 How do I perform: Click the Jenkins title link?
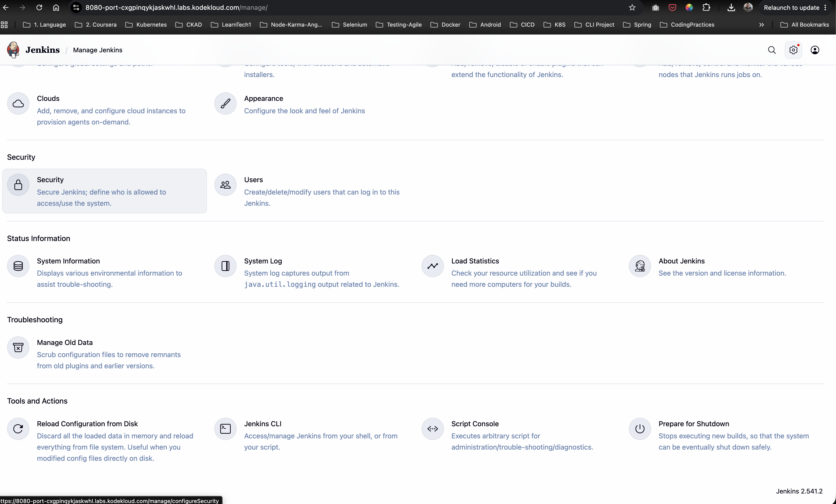[43, 50]
